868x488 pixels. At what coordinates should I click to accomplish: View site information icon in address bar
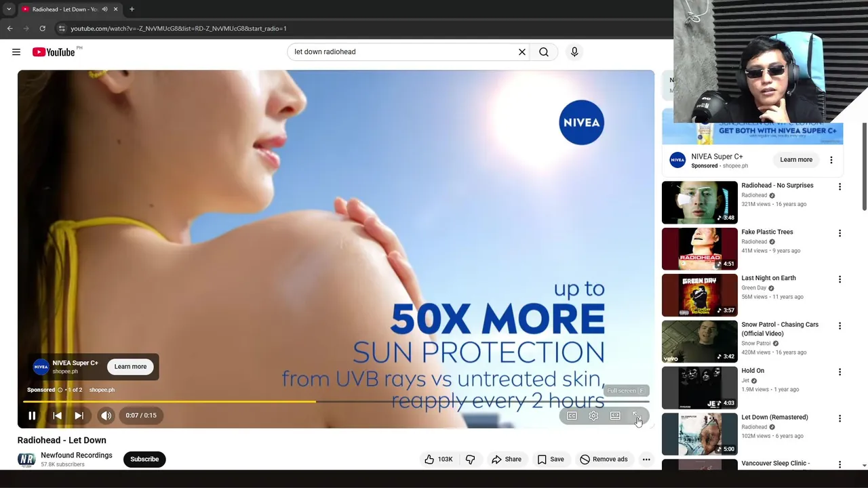[61, 28]
